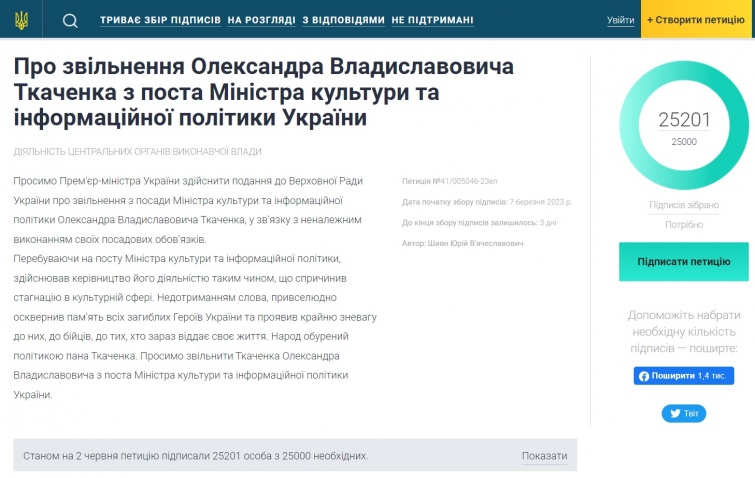Click the 'Увійти' login link
This screenshot has width=755, height=478.
click(620, 20)
